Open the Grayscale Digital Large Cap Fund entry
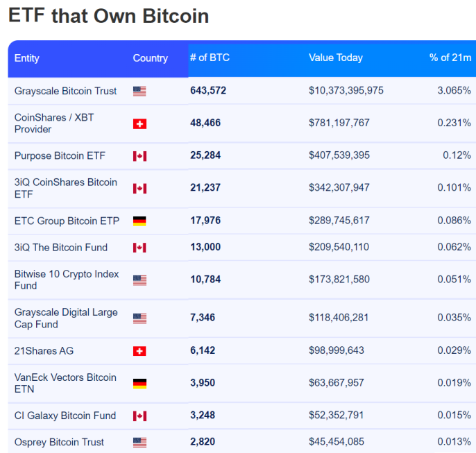This screenshot has height=453, width=476. (x=66, y=318)
